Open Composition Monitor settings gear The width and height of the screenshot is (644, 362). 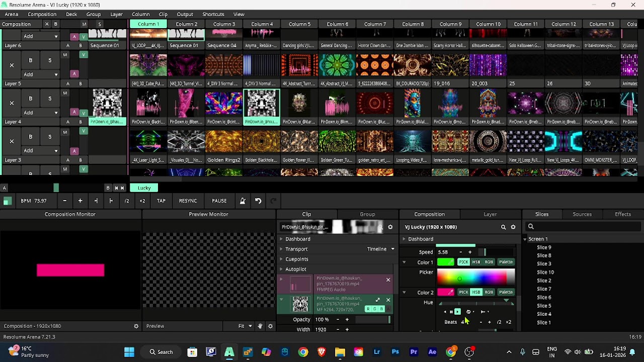click(136, 326)
